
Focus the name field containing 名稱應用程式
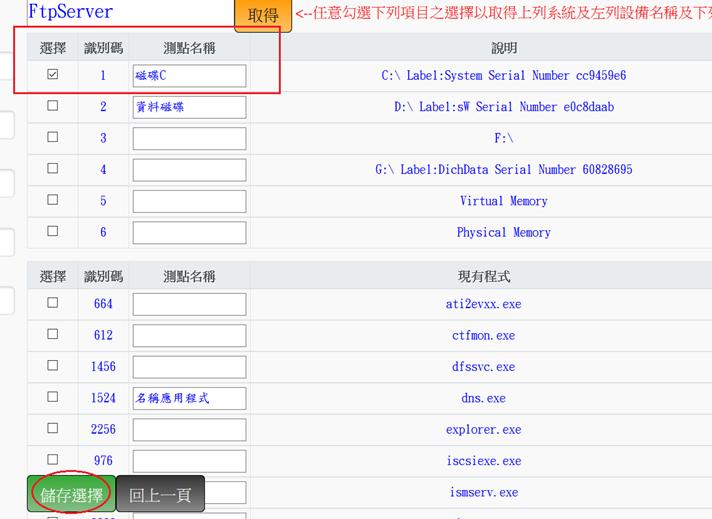189,398
